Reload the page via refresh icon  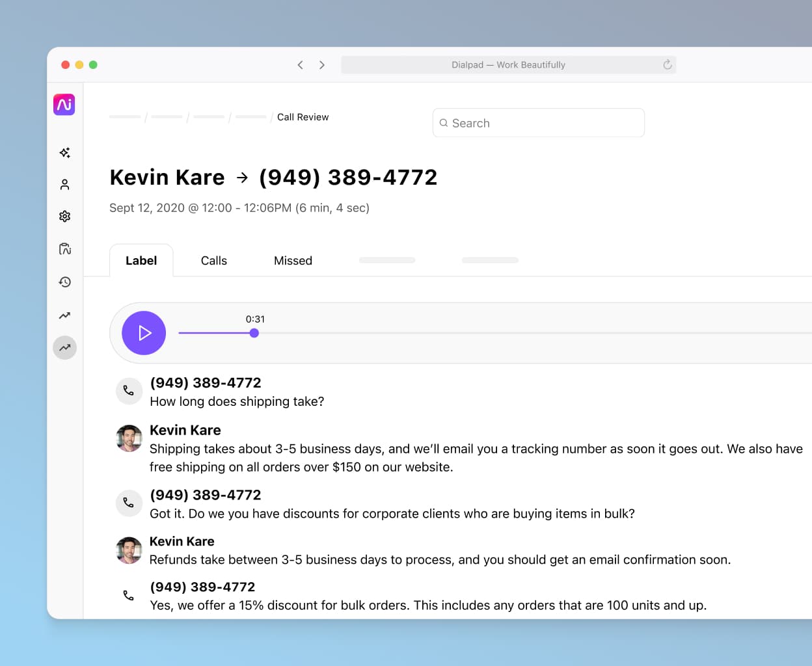[667, 64]
